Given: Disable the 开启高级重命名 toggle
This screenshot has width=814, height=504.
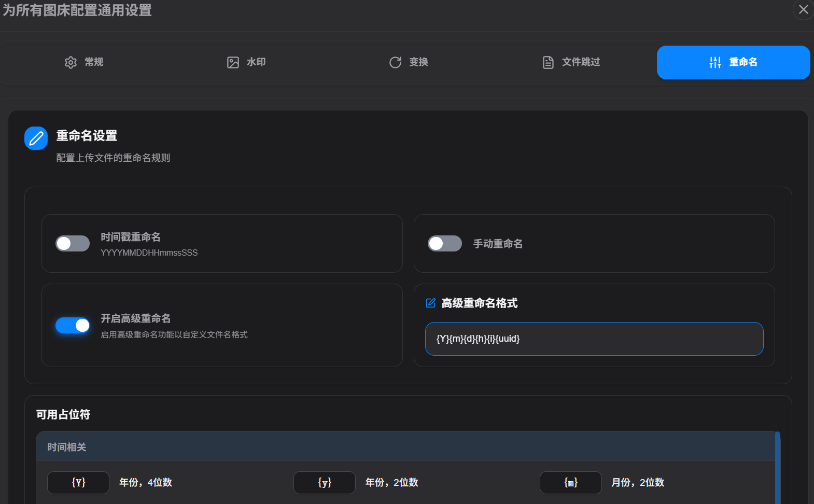Looking at the screenshot, I should (73, 325).
